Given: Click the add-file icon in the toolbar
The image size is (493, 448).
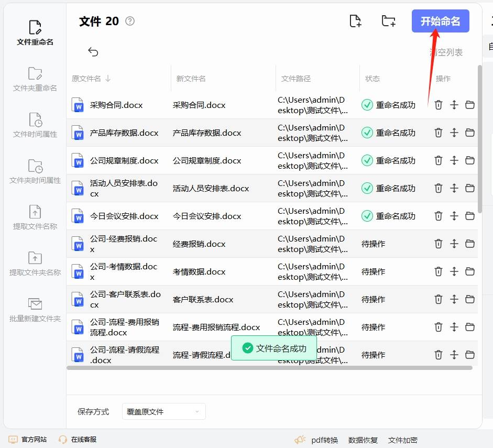Looking at the screenshot, I should click(355, 20).
